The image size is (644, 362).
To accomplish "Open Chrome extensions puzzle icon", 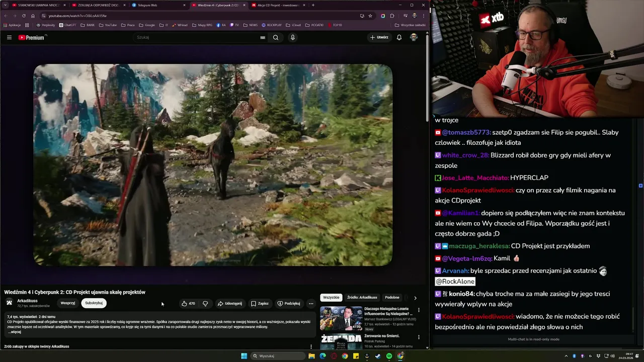I will [x=392, y=16].
